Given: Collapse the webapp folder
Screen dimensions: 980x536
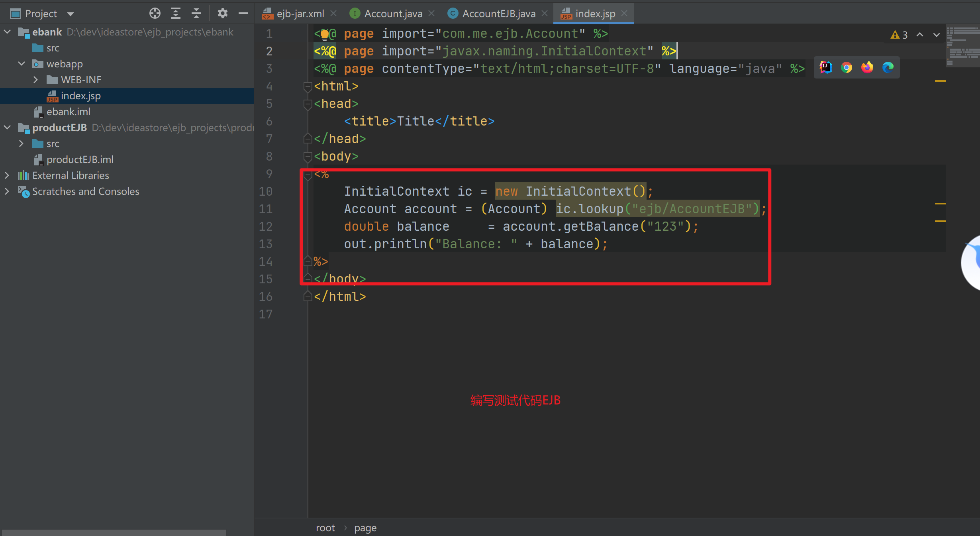Looking at the screenshot, I should point(22,63).
